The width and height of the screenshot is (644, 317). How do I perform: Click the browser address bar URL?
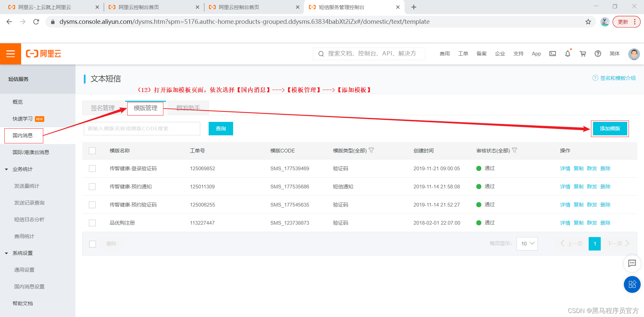pyautogui.click(x=245, y=22)
